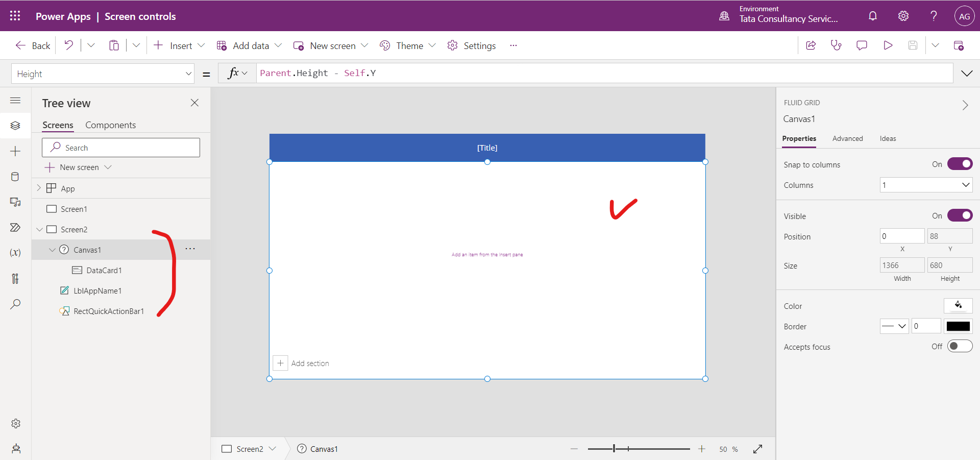Image resolution: width=980 pixels, height=460 pixels.
Task: Open Search from the left sidebar
Action: pyautogui.click(x=15, y=304)
